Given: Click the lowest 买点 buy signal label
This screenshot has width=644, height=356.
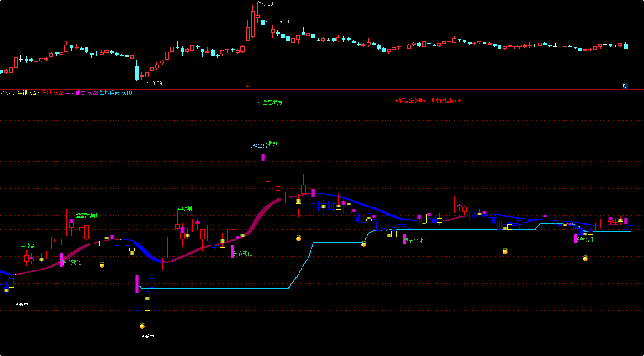Looking at the screenshot, I should point(149,336).
